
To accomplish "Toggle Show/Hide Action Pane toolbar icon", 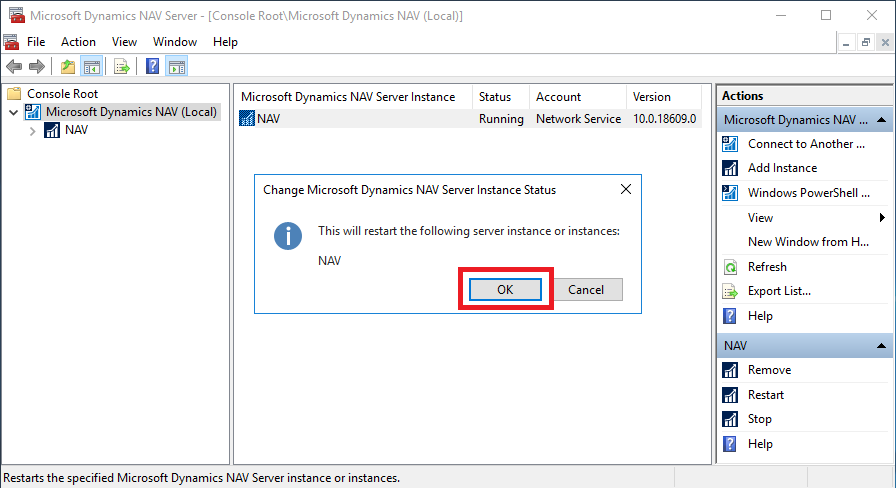I will pyautogui.click(x=177, y=67).
